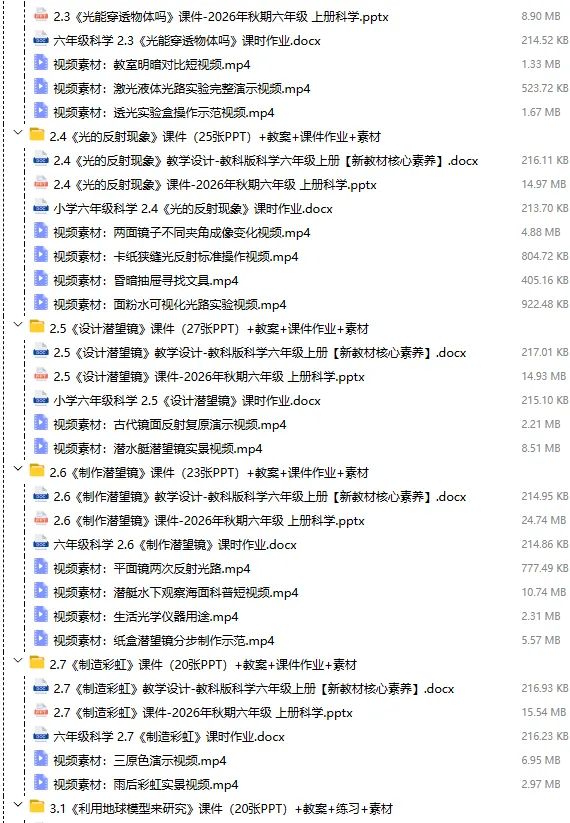Click the video icon beside 雨后彩虹实景视频.mp4

(x=40, y=784)
